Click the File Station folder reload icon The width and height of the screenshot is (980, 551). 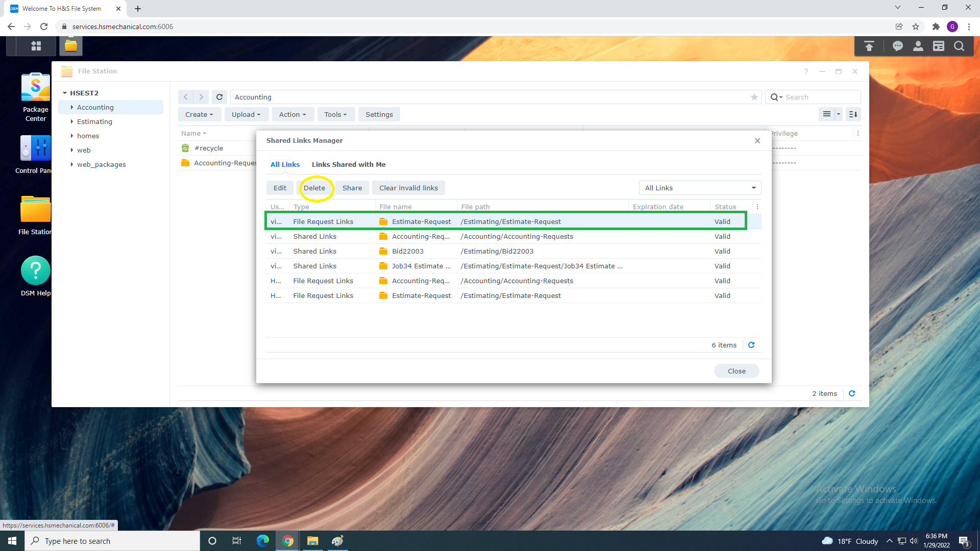219,97
